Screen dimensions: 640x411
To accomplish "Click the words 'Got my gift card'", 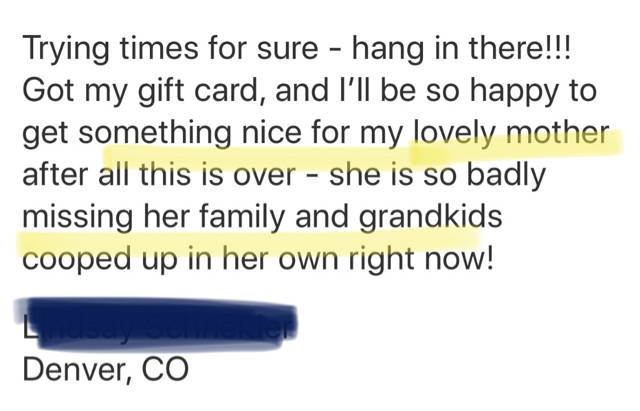I will click(x=141, y=91).
